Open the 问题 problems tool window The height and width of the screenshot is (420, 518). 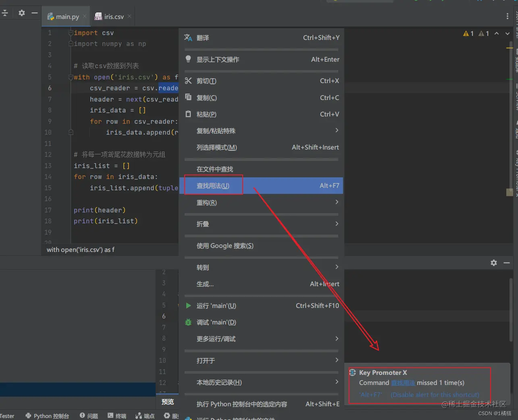tap(89, 416)
